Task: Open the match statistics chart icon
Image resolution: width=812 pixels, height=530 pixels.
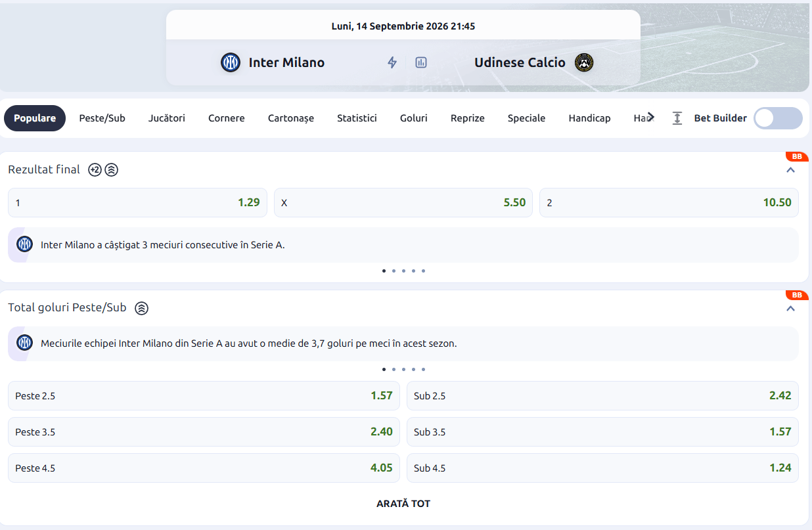Action: point(421,62)
